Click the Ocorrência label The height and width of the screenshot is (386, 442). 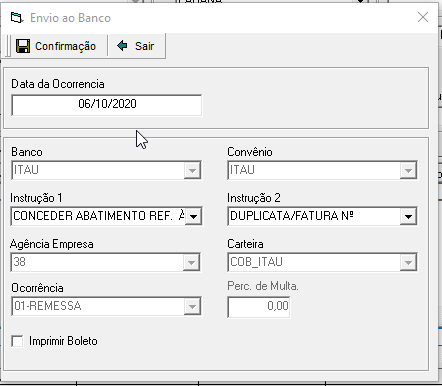(37, 288)
